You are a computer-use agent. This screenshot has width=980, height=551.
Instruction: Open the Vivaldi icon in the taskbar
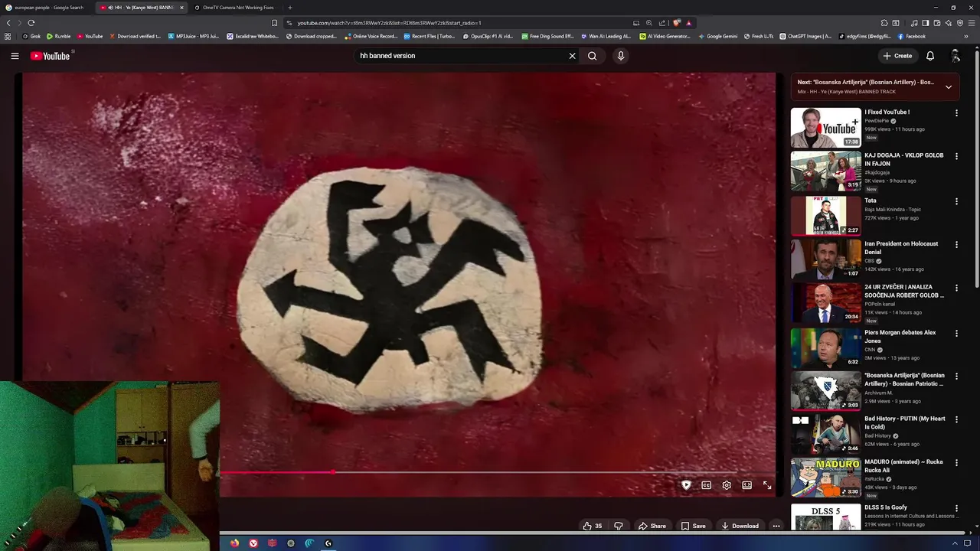coord(253,543)
